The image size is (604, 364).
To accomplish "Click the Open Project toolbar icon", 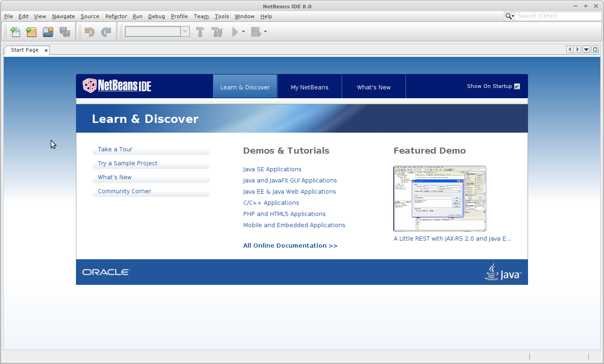I will tap(48, 32).
